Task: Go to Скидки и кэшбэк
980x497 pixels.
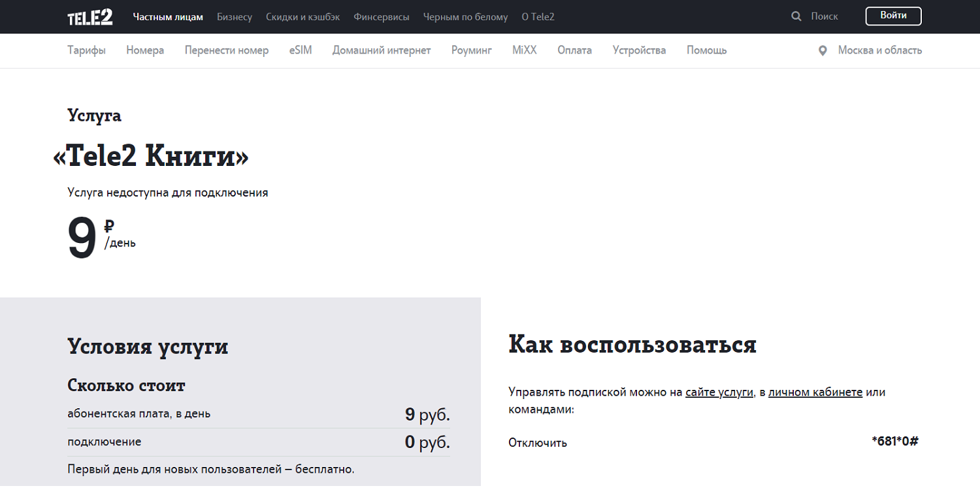Action: [x=303, y=17]
